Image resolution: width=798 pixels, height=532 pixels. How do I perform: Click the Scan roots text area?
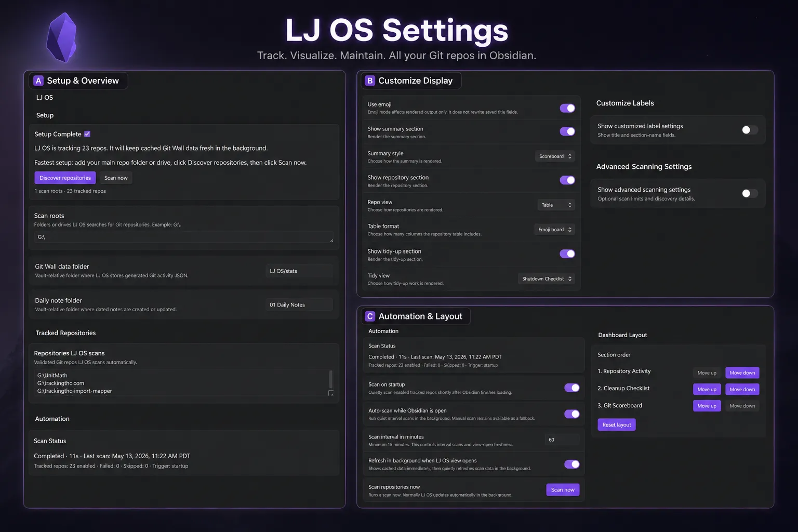(184, 237)
